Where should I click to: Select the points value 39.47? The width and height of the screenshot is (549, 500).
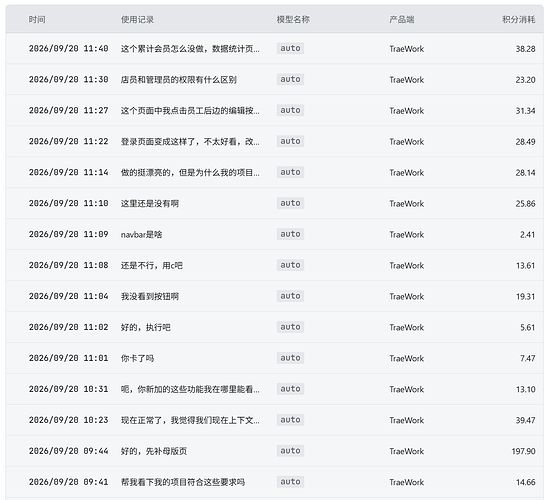[525, 421]
